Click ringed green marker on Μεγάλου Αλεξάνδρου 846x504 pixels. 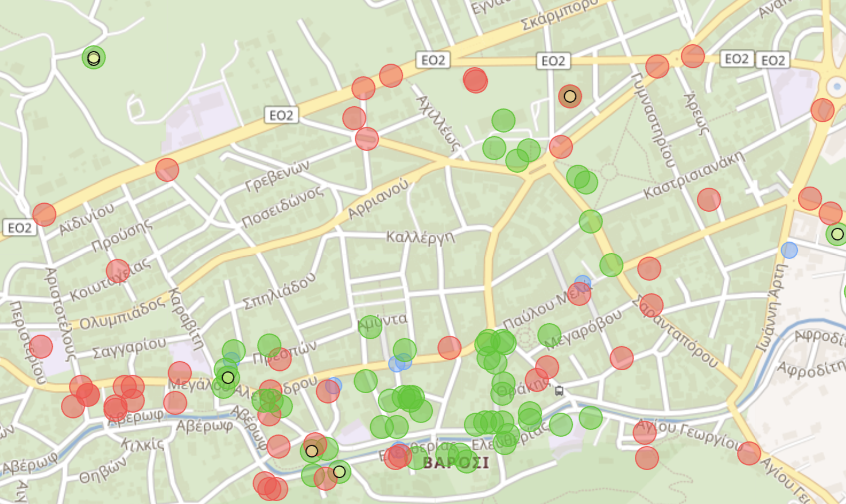(228, 378)
